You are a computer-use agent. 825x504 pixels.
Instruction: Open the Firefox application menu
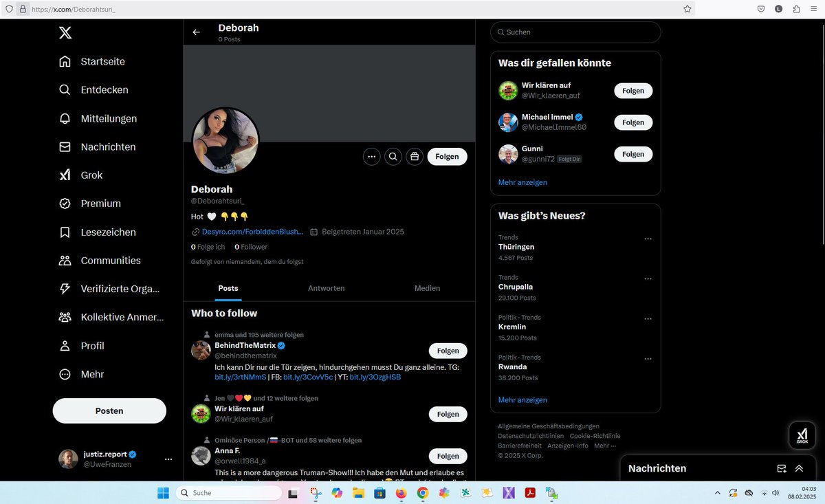pyautogui.click(x=813, y=9)
